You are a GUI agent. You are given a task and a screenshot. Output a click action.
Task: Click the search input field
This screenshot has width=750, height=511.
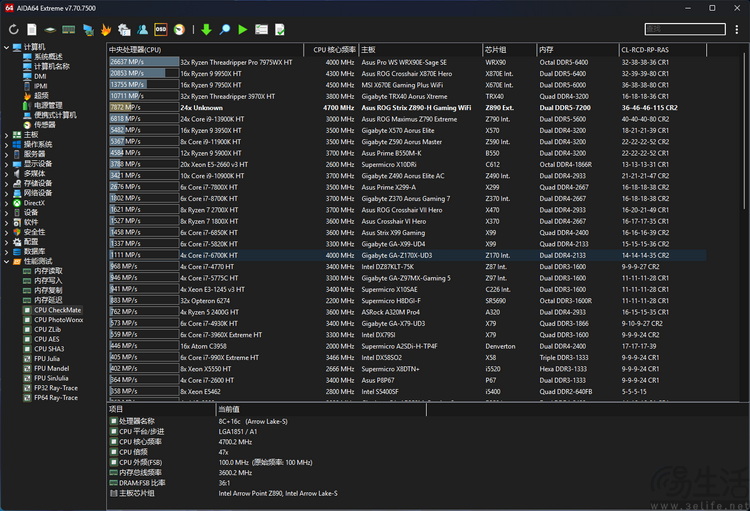point(684,29)
